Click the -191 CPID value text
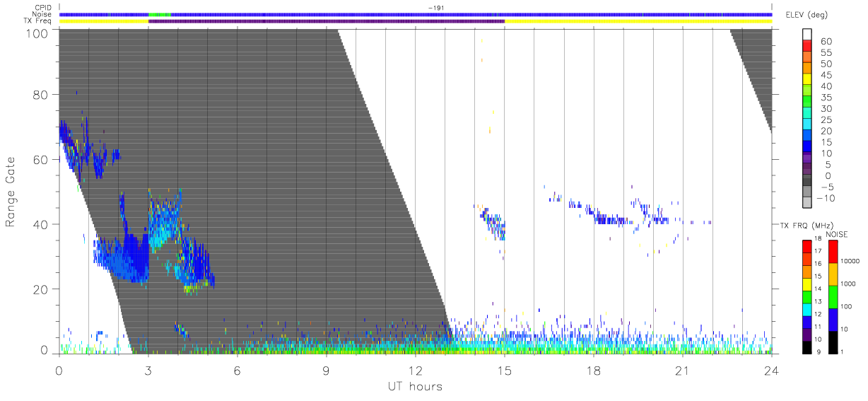The height and width of the screenshot is (401, 868). coord(436,8)
